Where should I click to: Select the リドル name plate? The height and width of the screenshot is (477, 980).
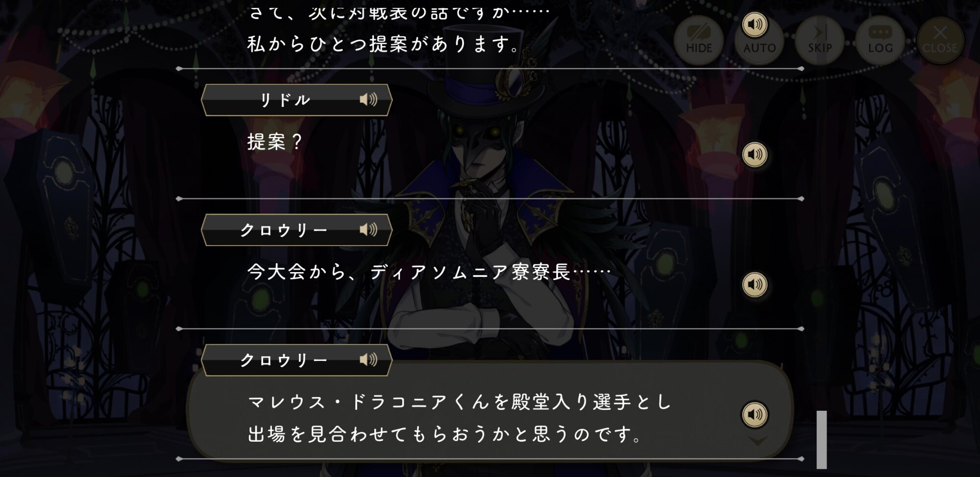[x=296, y=100]
